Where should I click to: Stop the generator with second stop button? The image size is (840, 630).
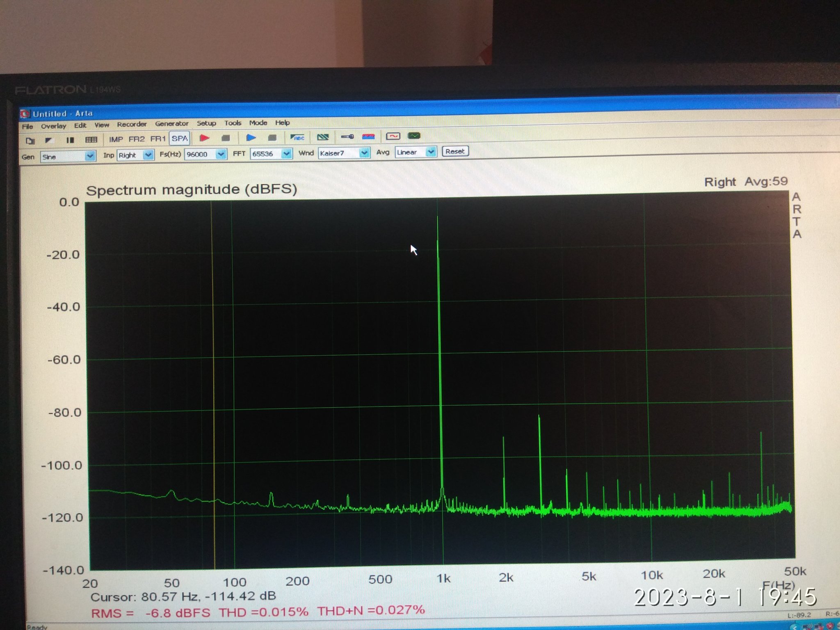(272, 137)
